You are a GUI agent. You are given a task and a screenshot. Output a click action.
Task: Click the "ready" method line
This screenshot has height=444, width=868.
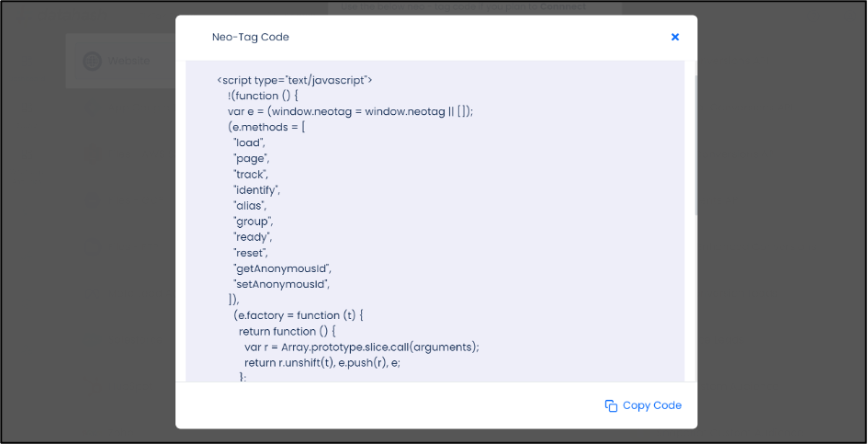tap(253, 237)
